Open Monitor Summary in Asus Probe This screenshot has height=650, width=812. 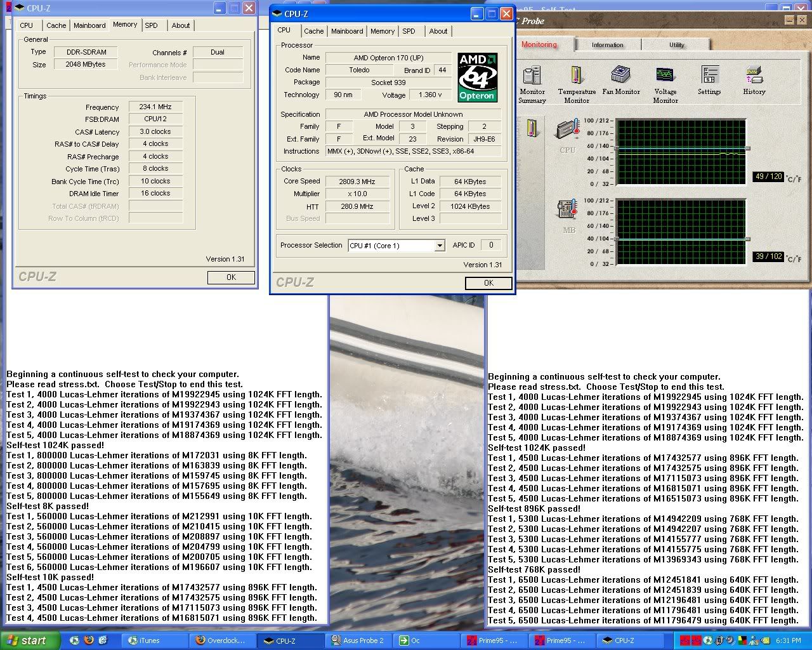pyautogui.click(x=532, y=85)
